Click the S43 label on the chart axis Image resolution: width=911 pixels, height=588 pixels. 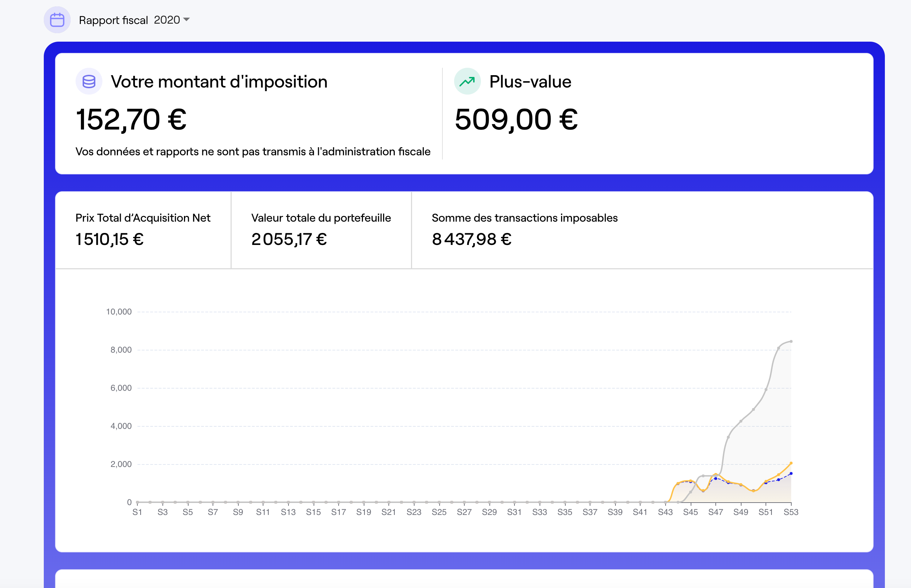tap(665, 512)
